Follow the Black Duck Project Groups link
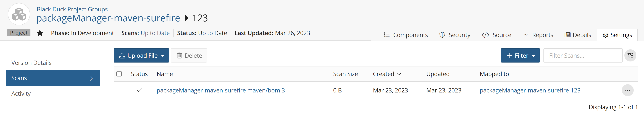644x119 pixels. tap(72, 9)
